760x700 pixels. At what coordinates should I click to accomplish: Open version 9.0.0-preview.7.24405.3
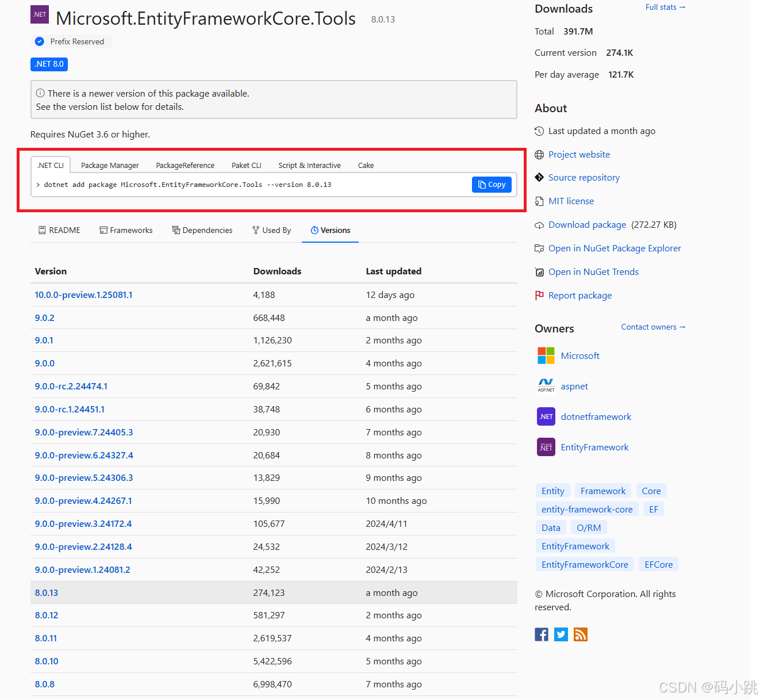click(x=83, y=433)
